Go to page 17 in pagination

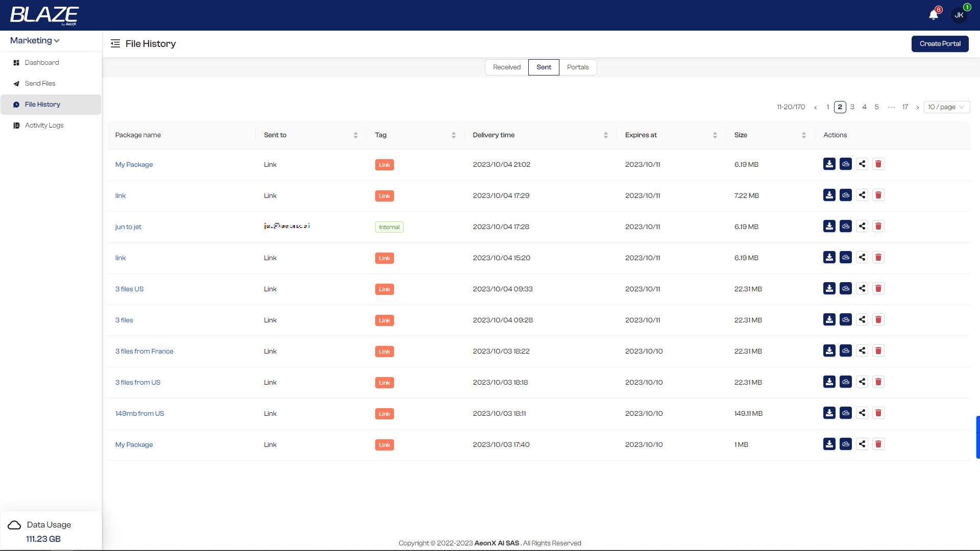coord(905,107)
